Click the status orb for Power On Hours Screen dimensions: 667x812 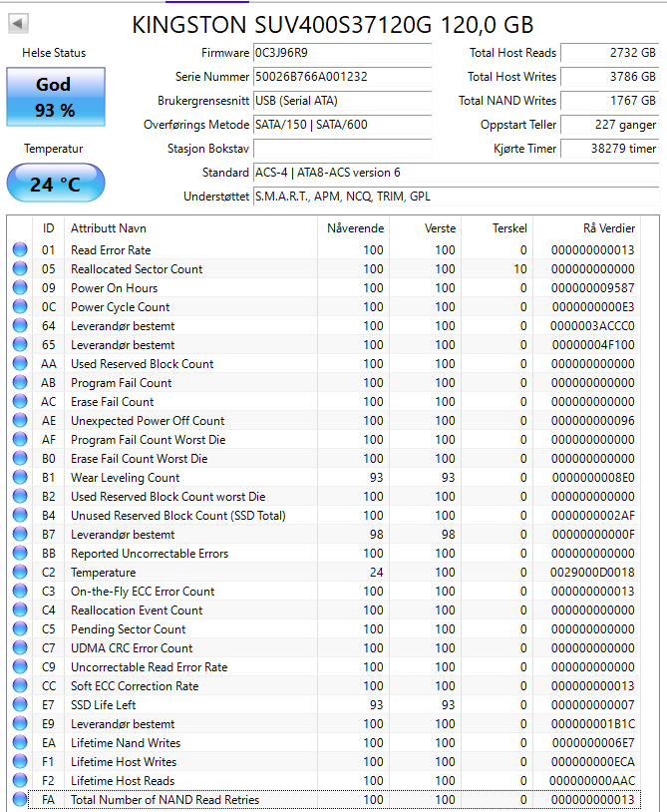(20, 287)
